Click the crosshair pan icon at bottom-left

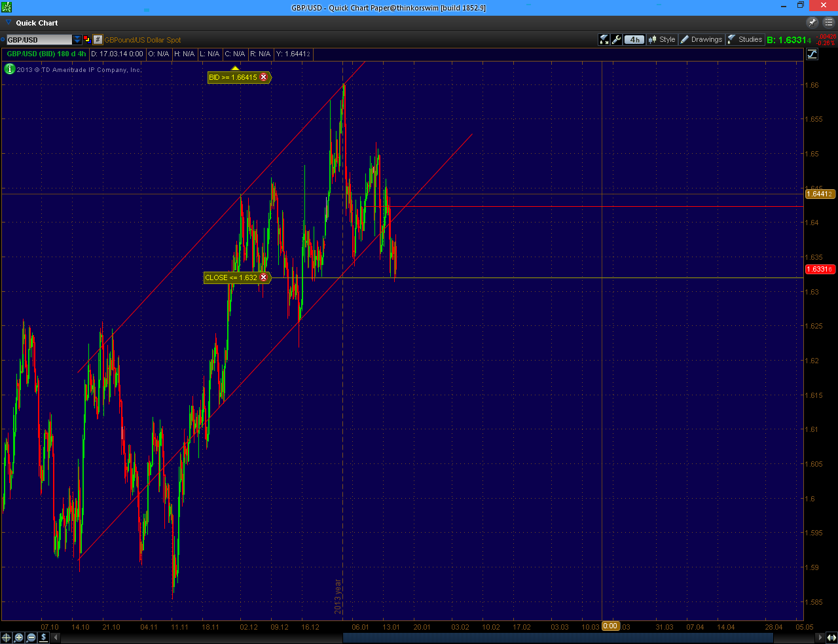pyautogui.click(x=7, y=637)
